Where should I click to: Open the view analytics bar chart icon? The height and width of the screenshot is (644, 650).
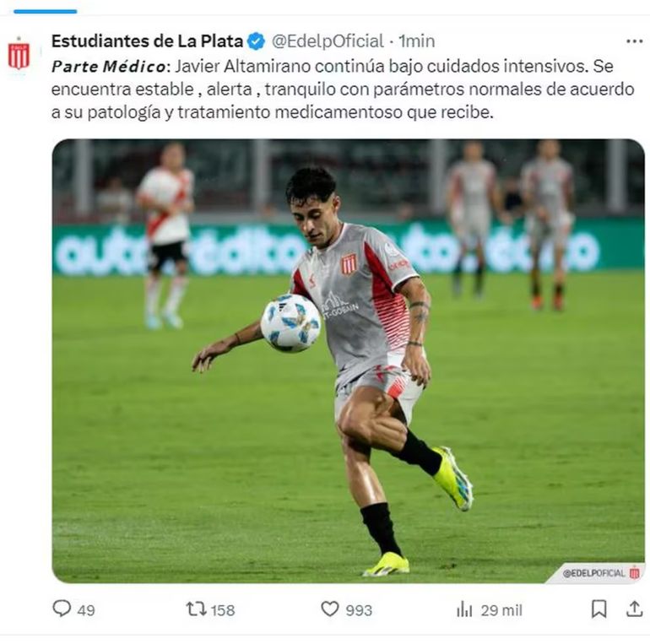pos(464,609)
